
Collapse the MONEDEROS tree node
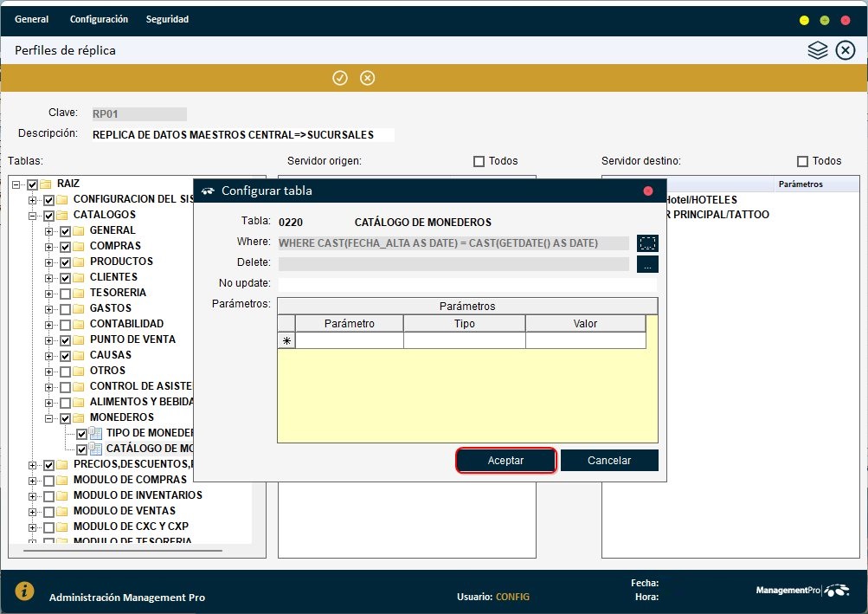[x=50, y=417]
